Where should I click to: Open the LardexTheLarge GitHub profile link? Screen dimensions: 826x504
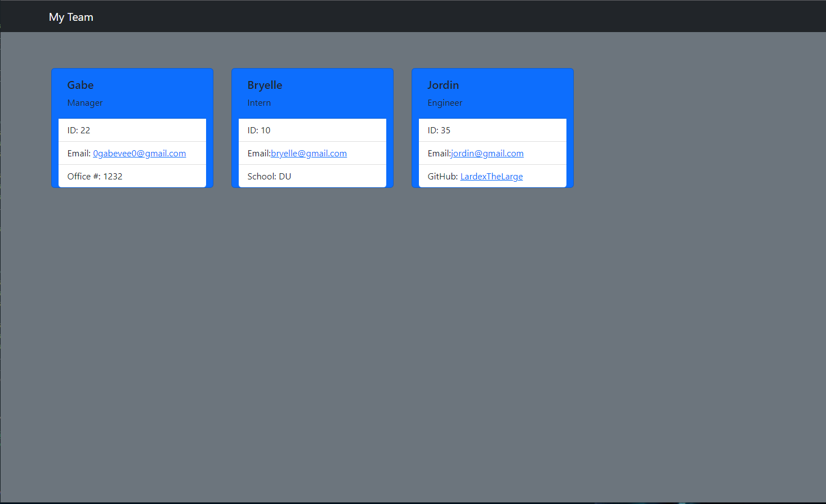pos(491,176)
